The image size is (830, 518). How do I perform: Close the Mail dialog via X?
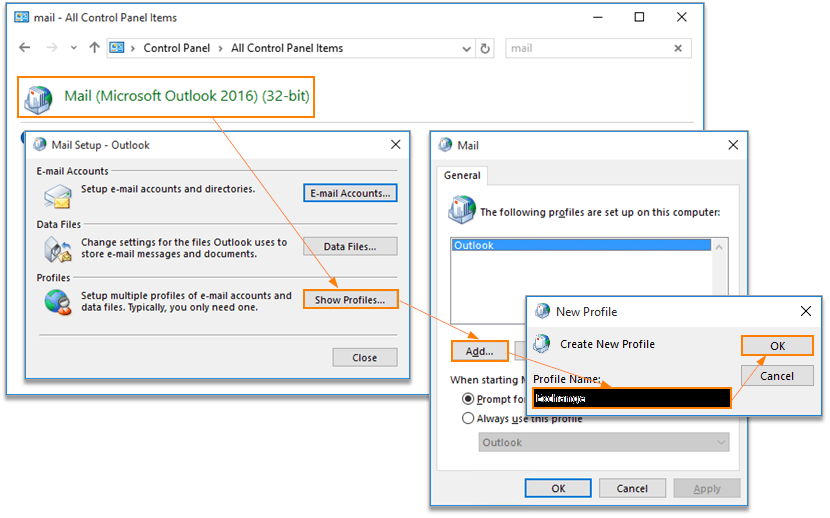(x=733, y=145)
